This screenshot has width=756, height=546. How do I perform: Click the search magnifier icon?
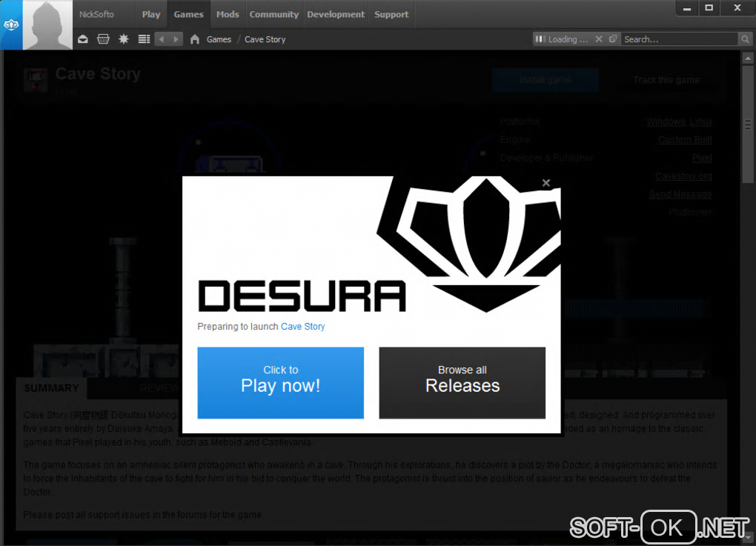coord(745,39)
